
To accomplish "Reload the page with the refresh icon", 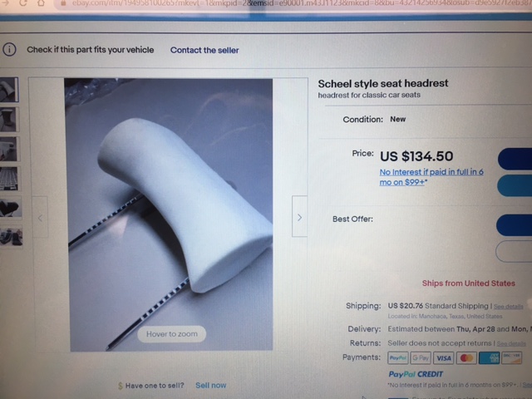I will point(23,2).
